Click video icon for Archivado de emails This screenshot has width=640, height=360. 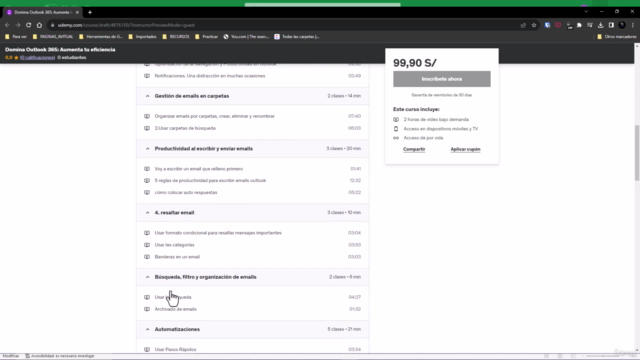pos(147,309)
